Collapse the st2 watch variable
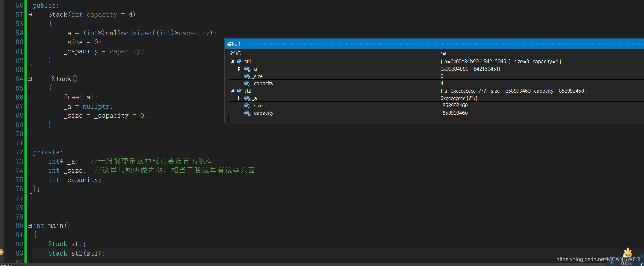Image resolution: width=644 pixels, height=266 pixels. pos(232,91)
